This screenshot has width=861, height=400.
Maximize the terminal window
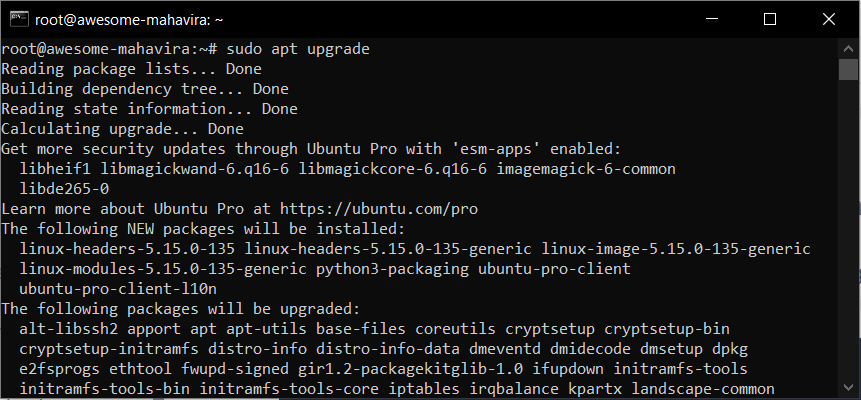click(770, 19)
